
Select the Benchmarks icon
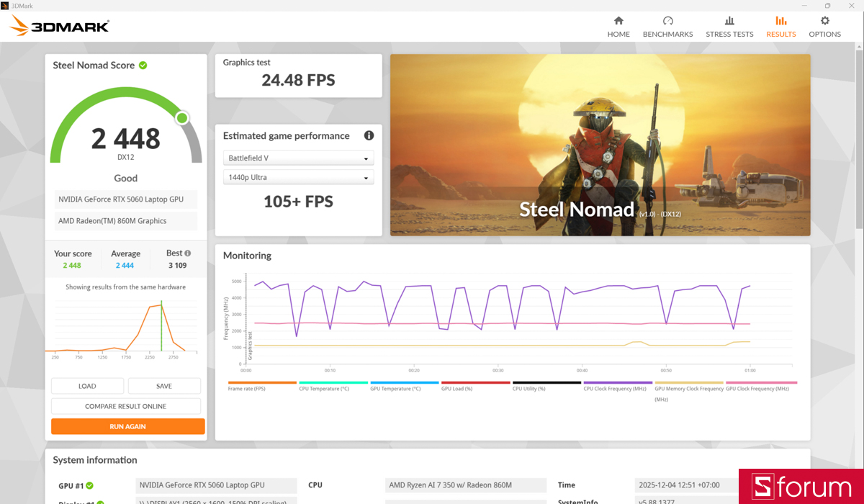(667, 26)
